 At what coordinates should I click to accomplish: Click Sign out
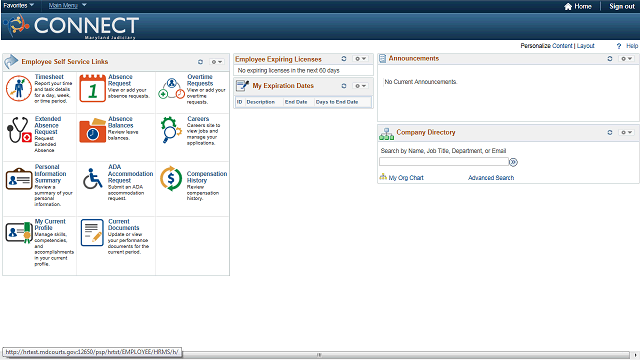coord(622,6)
